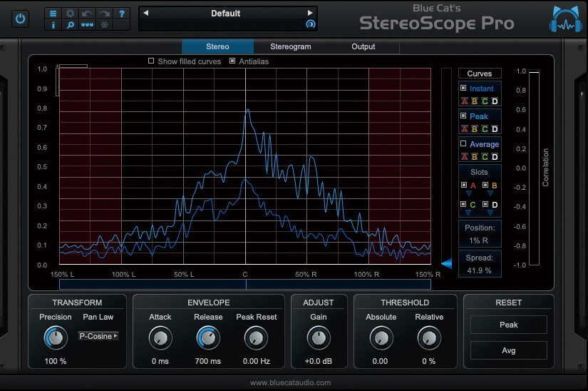Select the next preset arrow

click(310, 13)
